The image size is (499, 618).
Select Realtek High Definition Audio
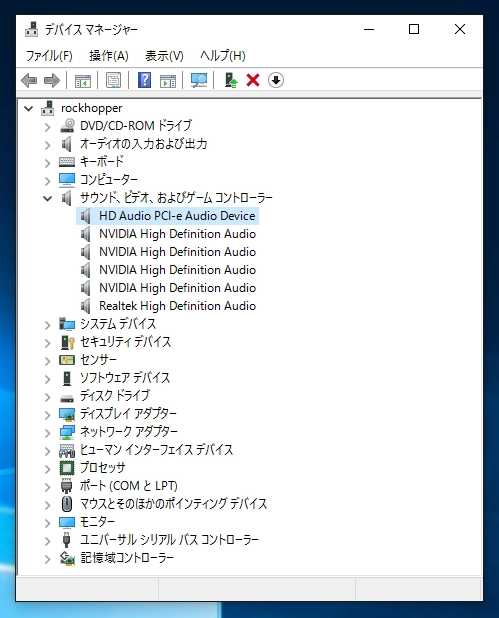(177, 306)
